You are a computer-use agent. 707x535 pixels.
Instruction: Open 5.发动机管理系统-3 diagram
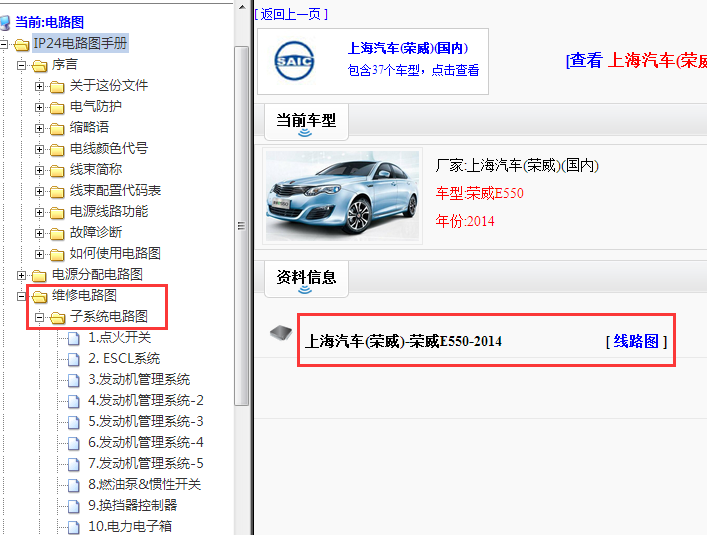(146, 421)
